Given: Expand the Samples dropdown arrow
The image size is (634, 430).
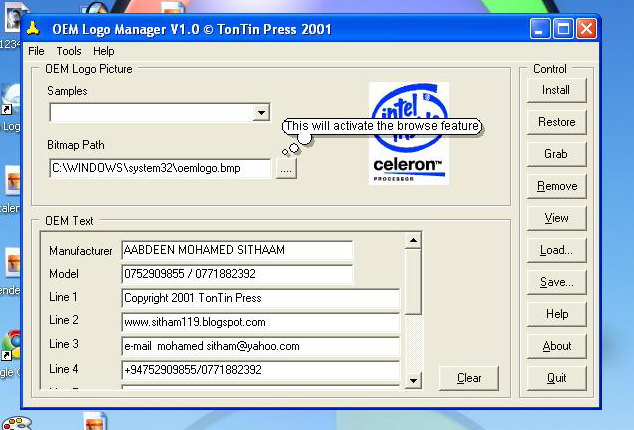Looking at the screenshot, I should click(x=261, y=112).
